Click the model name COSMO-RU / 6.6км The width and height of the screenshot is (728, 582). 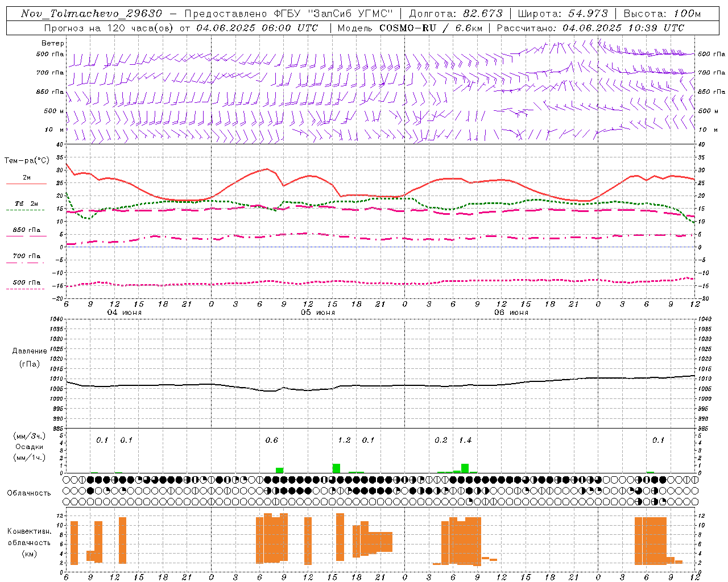coord(429,28)
